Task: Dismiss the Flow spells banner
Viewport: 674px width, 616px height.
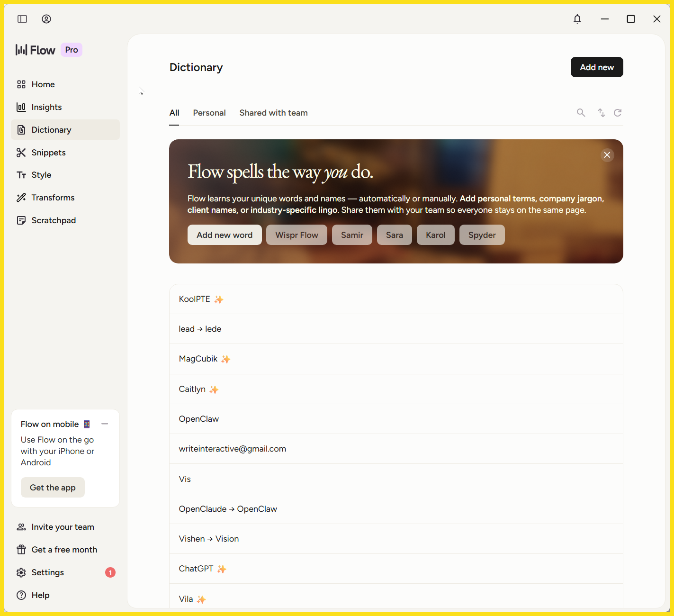Action: coord(607,155)
